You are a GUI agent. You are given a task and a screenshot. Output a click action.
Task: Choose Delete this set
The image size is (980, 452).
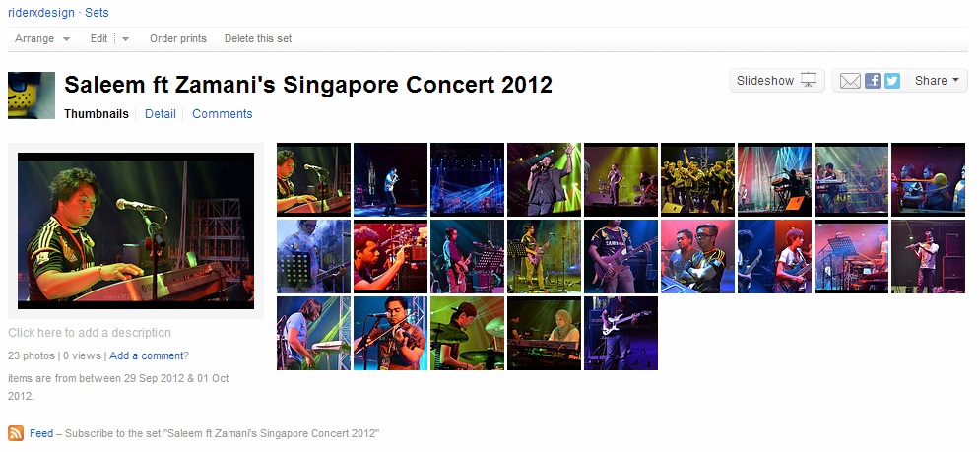click(x=258, y=38)
